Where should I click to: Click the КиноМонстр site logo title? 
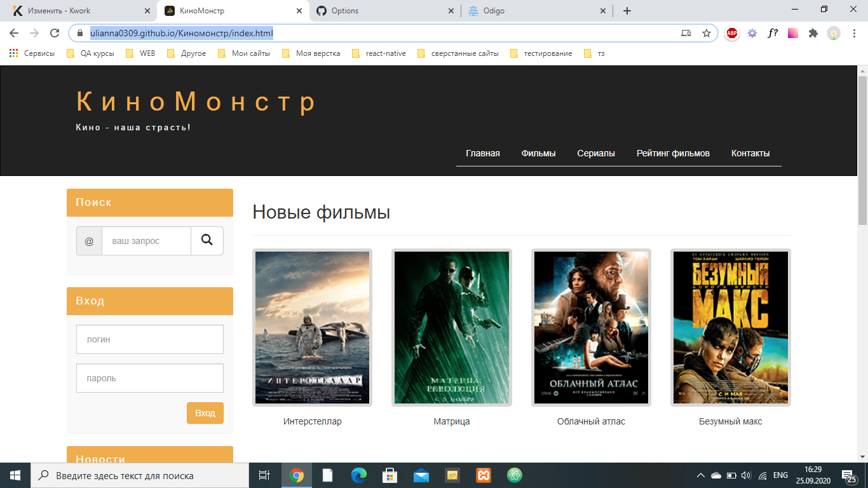(x=196, y=102)
